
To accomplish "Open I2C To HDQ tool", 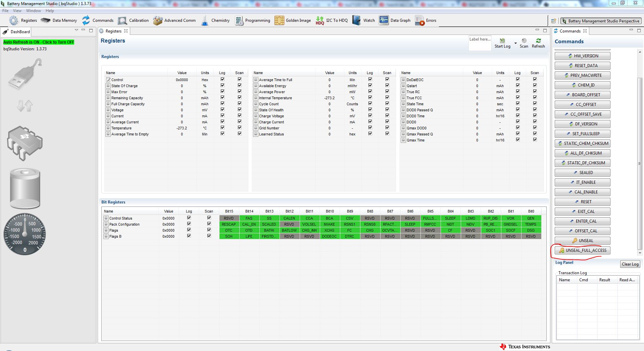I will 332,20.
